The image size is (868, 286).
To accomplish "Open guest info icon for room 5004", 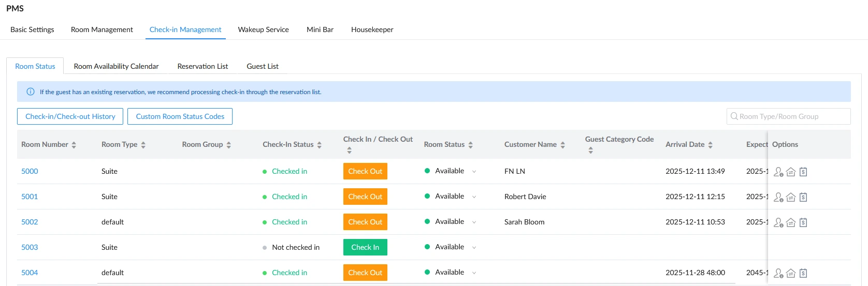I will point(778,273).
